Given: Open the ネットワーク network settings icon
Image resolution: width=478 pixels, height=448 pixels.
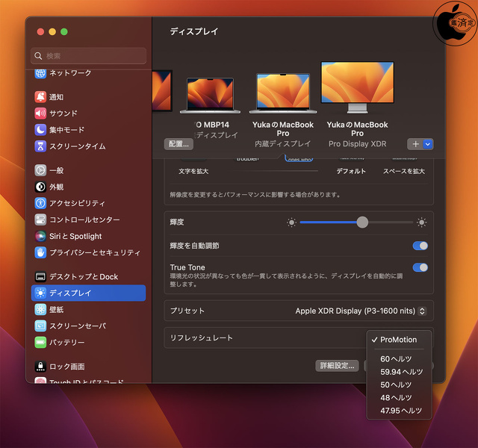Looking at the screenshot, I should click(x=40, y=73).
